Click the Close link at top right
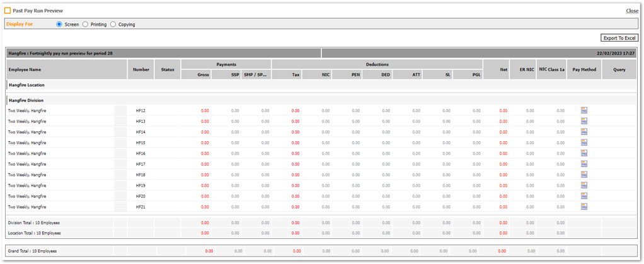 (x=632, y=11)
